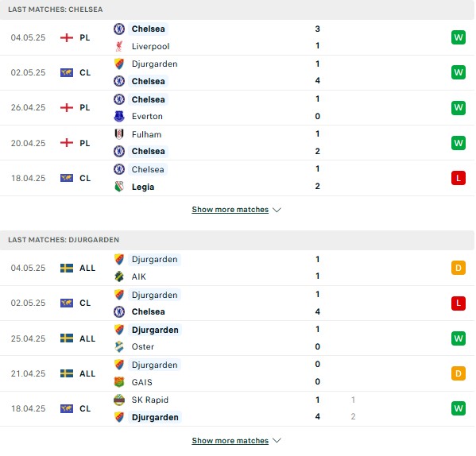This screenshot has width=476, height=456.
Task: Click the chevron beside Chelsea's Show more matches
Action: pyautogui.click(x=277, y=210)
